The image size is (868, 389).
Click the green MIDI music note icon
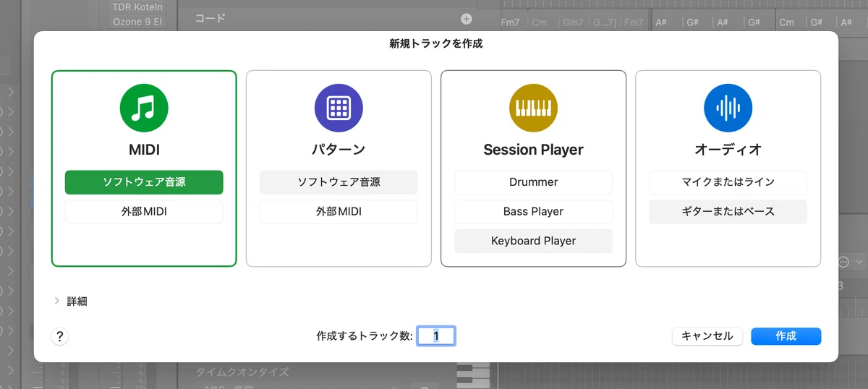[144, 108]
